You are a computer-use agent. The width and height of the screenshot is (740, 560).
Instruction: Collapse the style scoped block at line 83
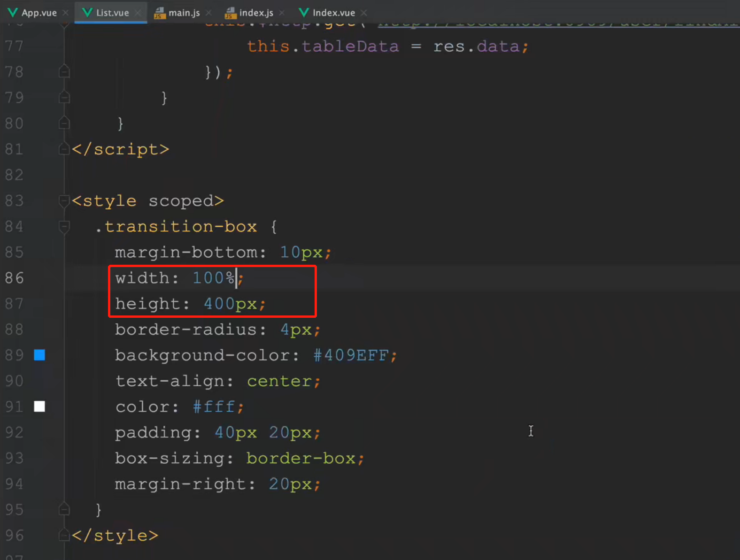coord(64,201)
